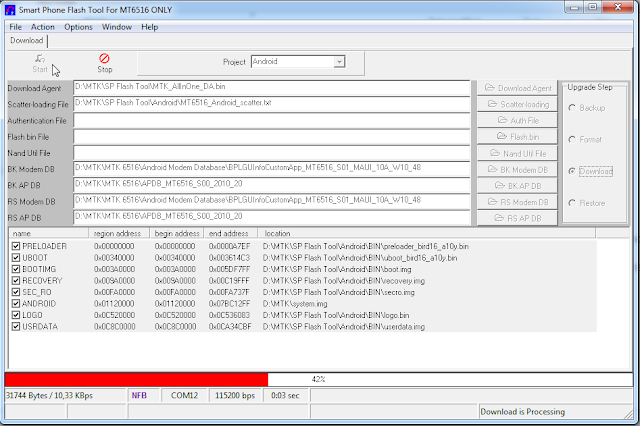Click the location column header
The height and width of the screenshot is (426, 640).
point(427,233)
